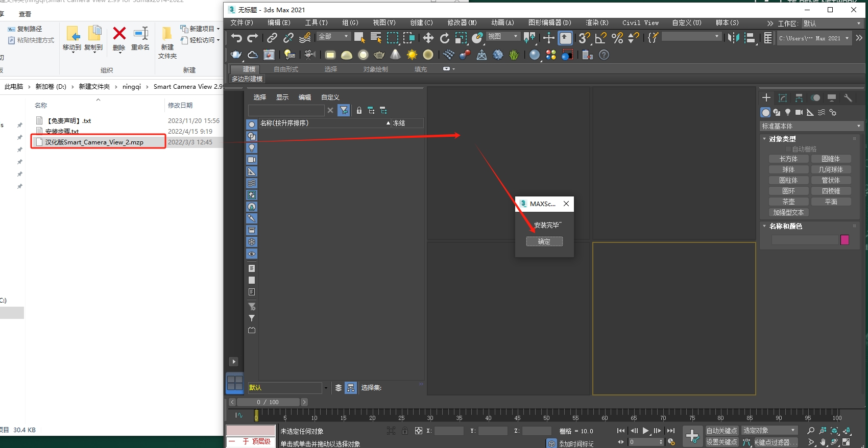Viewport: 868px width, 448px height.
Task: Toggle the angle snap icon
Action: [x=601, y=38]
